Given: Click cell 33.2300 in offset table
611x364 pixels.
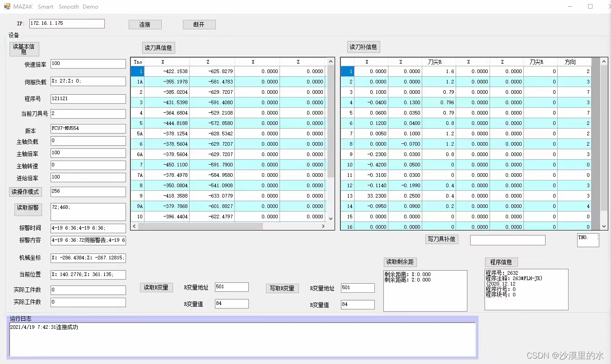Looking at the screenshot, I should pos(371,196).
